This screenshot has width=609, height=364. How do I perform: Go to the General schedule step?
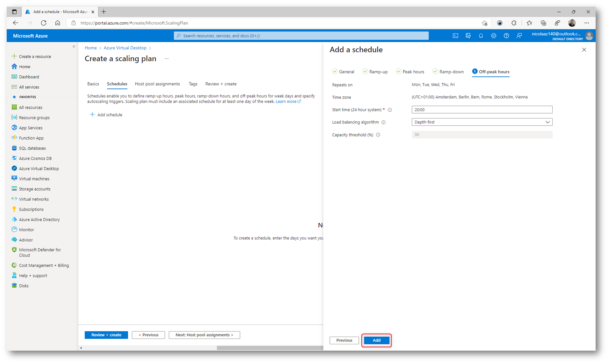343,72
